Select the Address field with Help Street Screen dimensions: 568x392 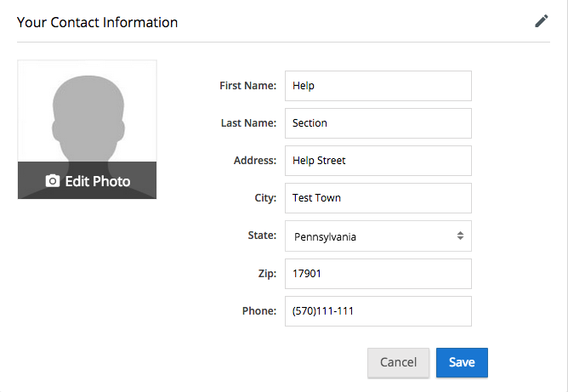tap(378, 161)
